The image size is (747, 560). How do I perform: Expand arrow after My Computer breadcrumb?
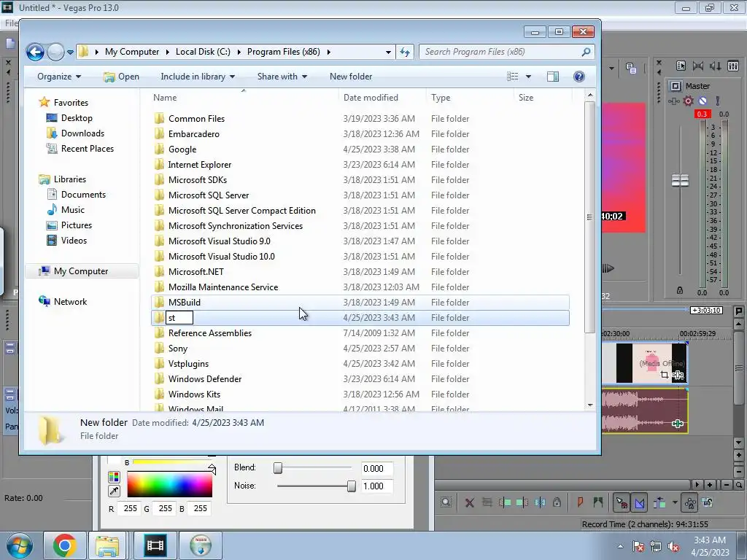pos(167,52)
